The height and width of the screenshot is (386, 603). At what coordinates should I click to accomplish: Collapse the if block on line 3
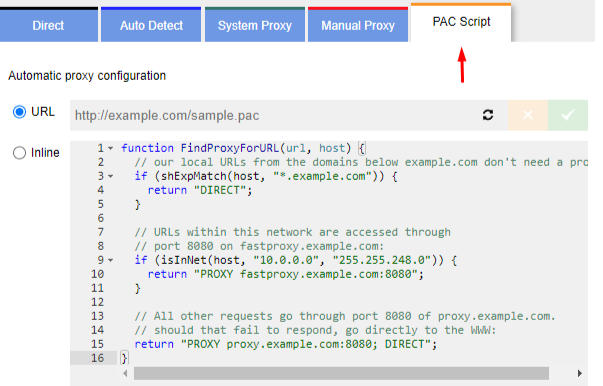(111, 176)
